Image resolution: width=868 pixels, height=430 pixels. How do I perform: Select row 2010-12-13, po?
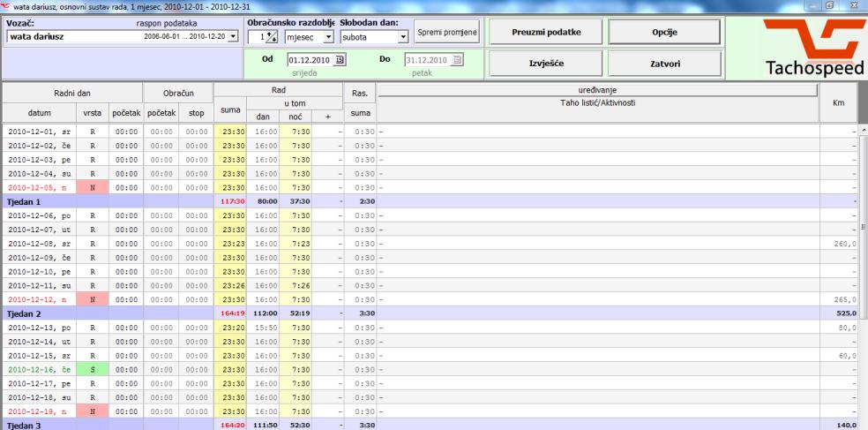(x=430, y=328)
